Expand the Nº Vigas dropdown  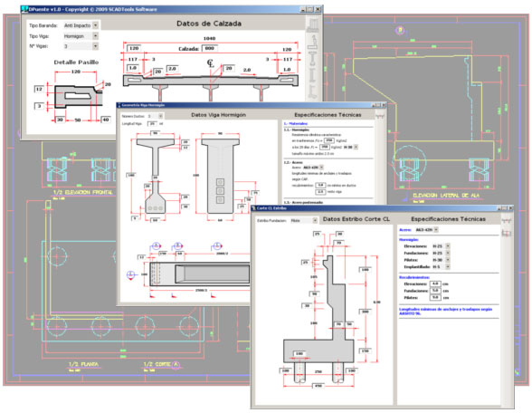pyautogui.click(x=95, y=46)
